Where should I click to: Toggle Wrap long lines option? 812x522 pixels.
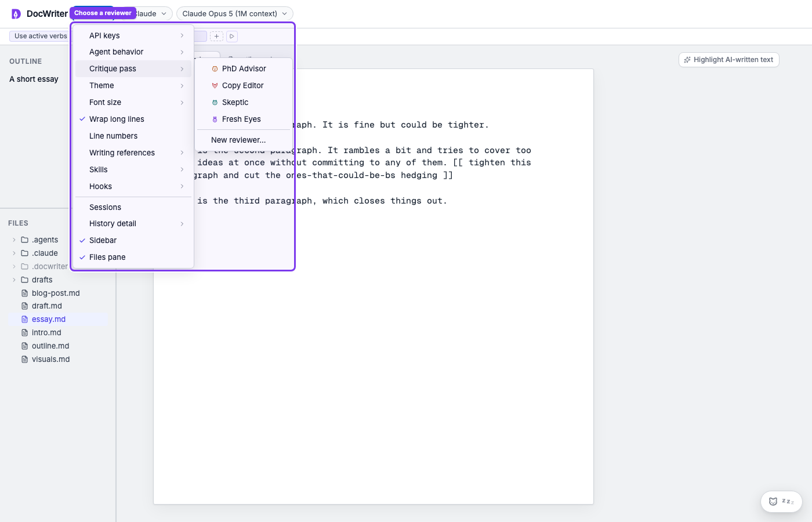coord(133,119)
